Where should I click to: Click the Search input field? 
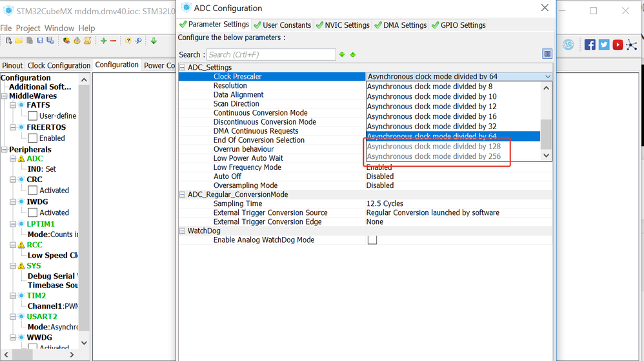(x=271, y=55)
